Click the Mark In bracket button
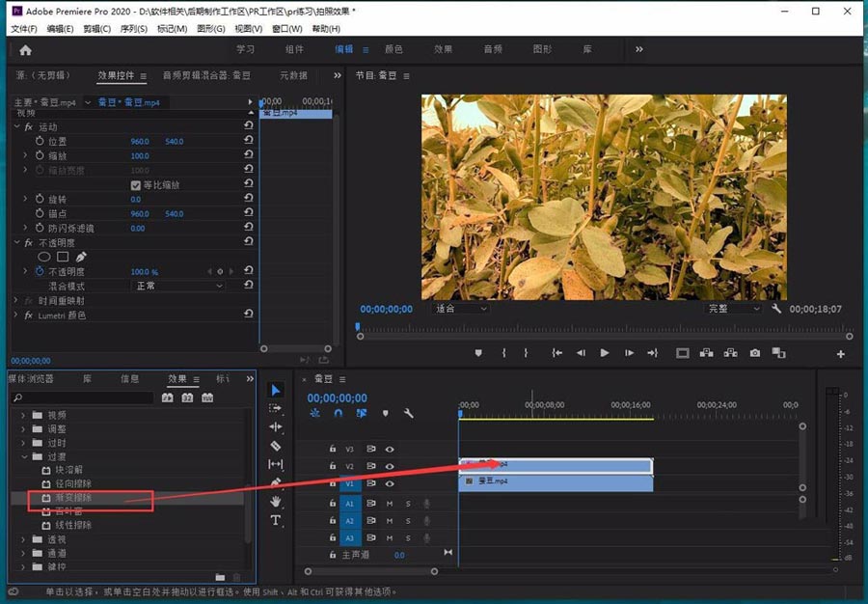This screenshot has height=604, width=868. coord(503,353)
